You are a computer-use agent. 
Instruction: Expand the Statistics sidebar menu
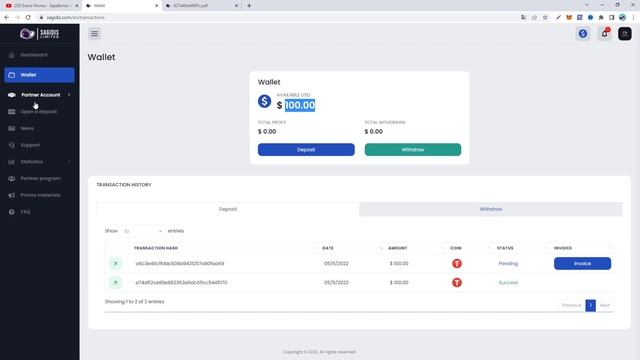pos(40,162)
